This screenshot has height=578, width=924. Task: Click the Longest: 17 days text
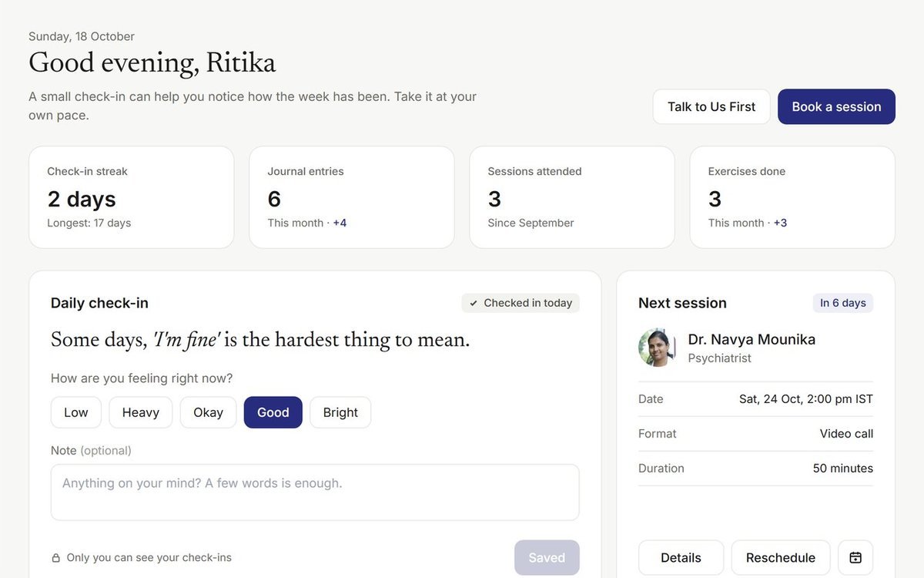[89, 223]
